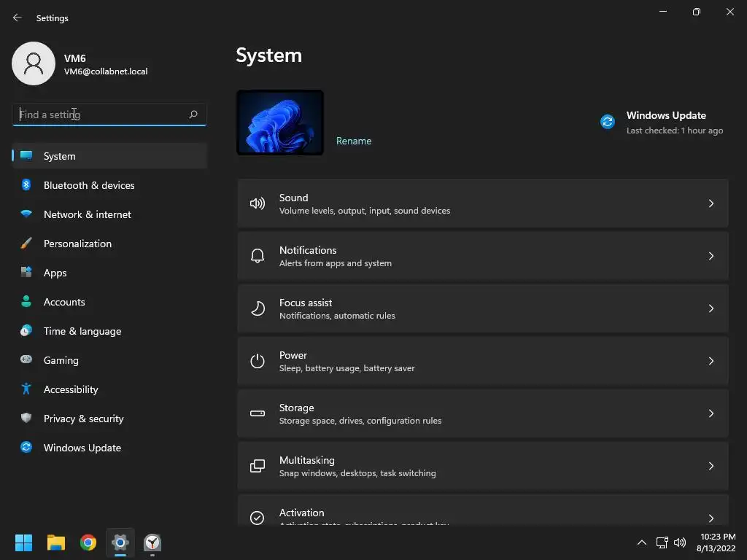Open File Explorer from taskbar
Image resolution: width=747 pixels, height=560 pixels.
point(55,542)
